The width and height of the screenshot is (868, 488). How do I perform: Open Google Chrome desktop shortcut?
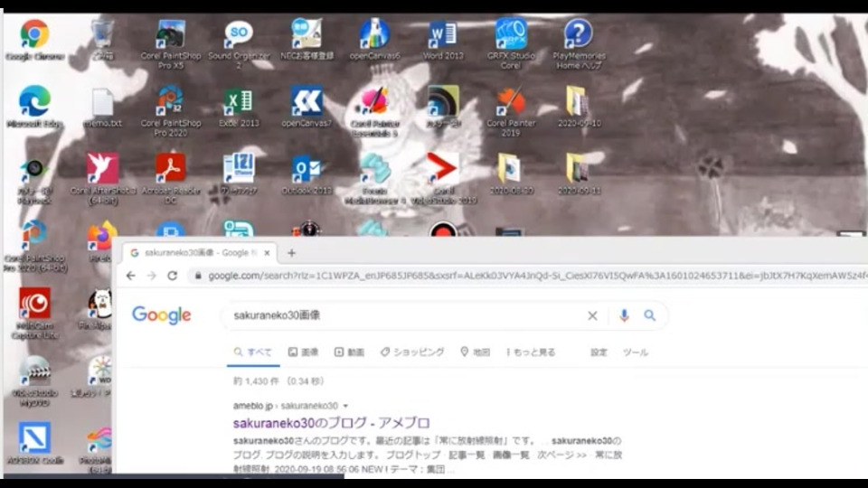pos(34,39)
